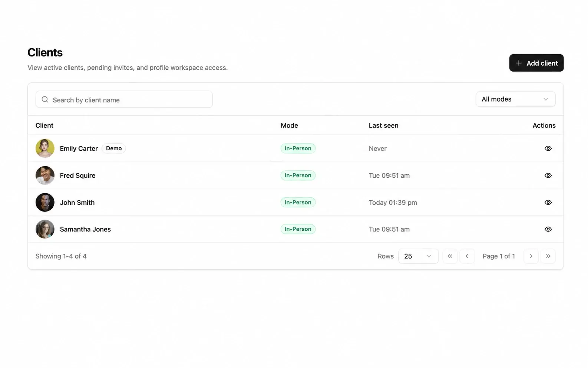
Task: Click the Mode column header
Action: pos(289,125)
